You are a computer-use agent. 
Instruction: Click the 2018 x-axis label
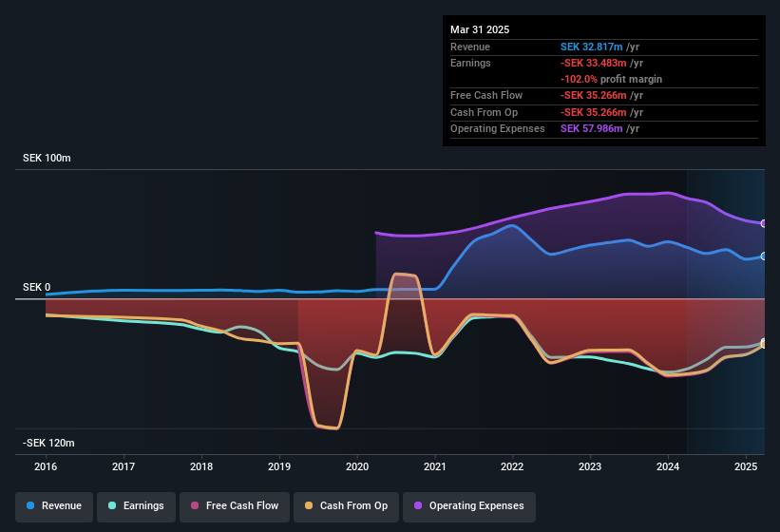[201, 466]
